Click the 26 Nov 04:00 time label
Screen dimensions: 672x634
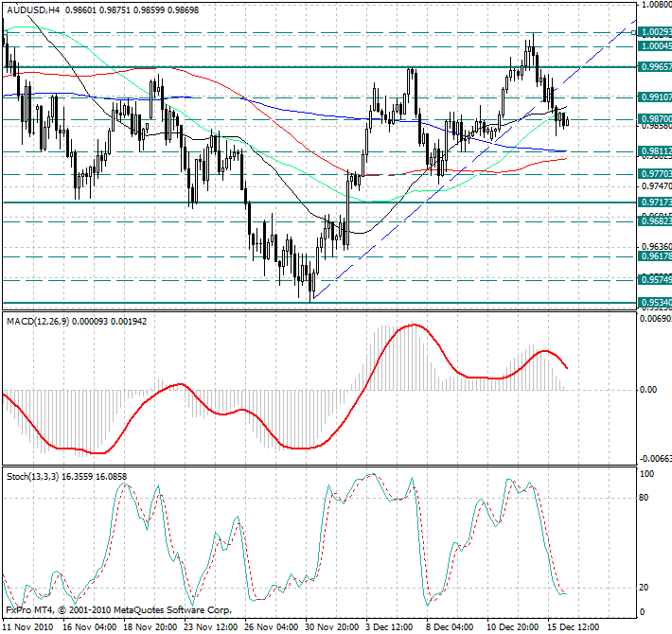(x=272, y=627)
